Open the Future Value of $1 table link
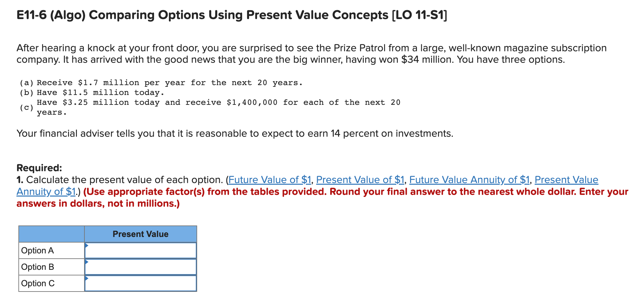The width and height of the screenshot is (644, 305). pyautogui.click(x=270, y=180)
